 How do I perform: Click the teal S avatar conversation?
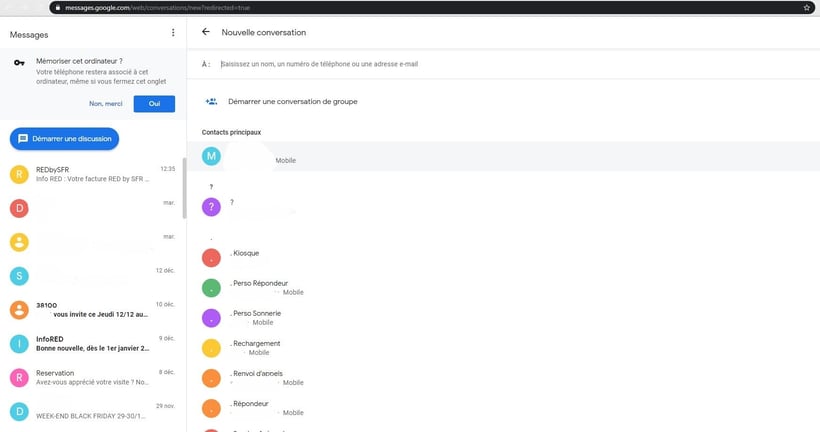[x=19, y=276]
